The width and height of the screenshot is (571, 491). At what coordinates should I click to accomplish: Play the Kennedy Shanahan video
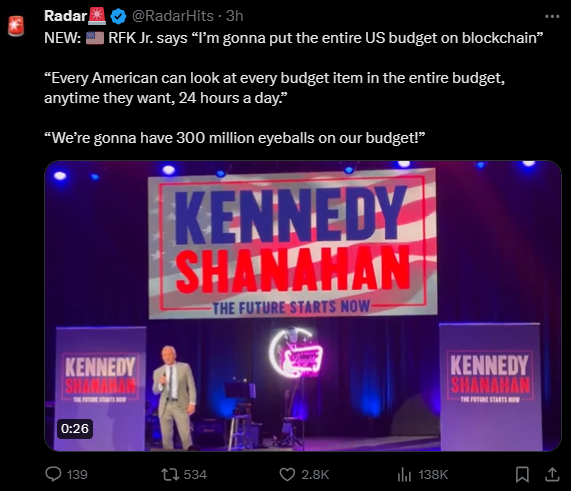tap(303, 306)
